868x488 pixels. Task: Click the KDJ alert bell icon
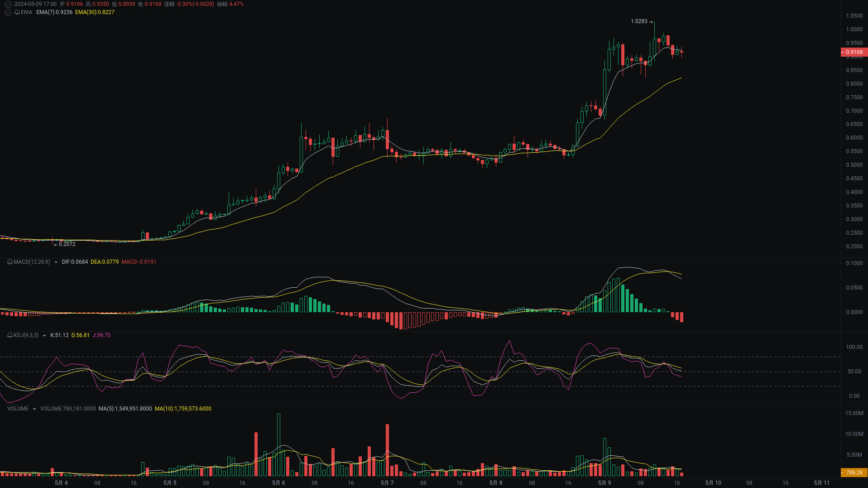[9, 335]
